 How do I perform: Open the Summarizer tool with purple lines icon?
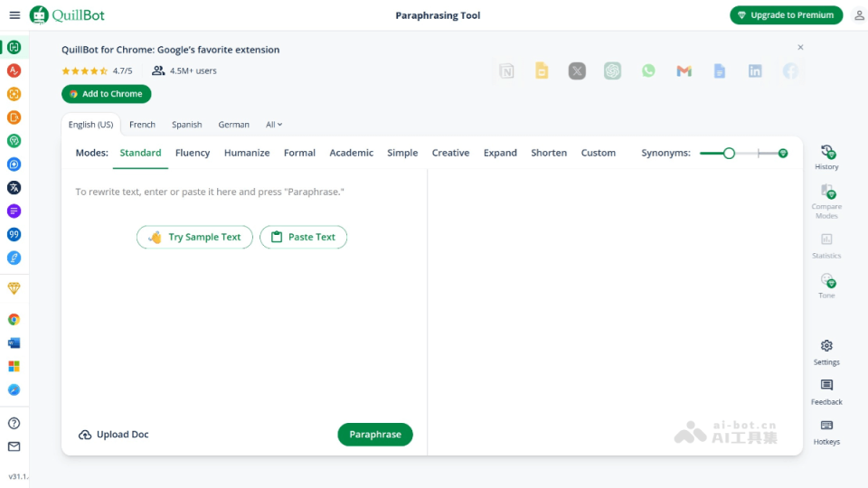(14, 211)
